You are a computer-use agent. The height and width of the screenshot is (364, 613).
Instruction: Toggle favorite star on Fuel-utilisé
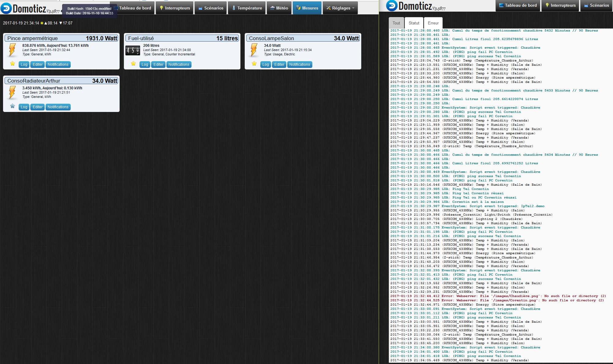pos(133,64)
